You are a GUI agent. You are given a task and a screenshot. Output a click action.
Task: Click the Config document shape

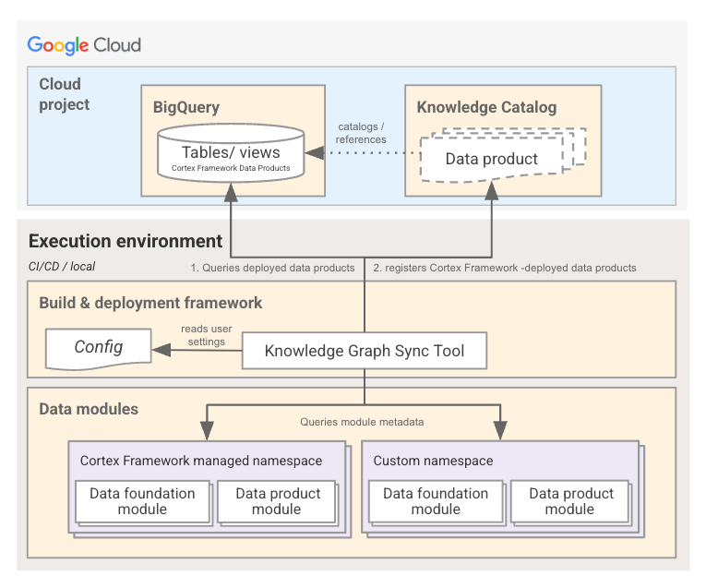point(98,349)
